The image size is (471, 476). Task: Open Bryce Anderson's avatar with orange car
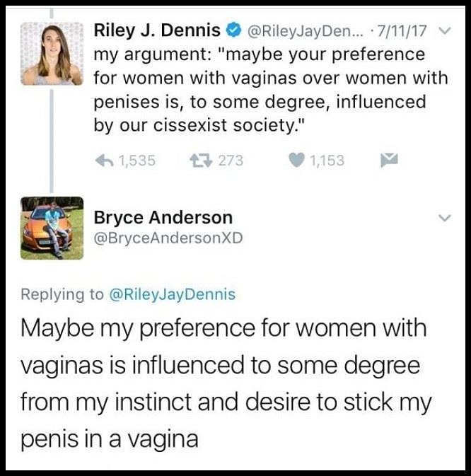[x=52, y=228]
